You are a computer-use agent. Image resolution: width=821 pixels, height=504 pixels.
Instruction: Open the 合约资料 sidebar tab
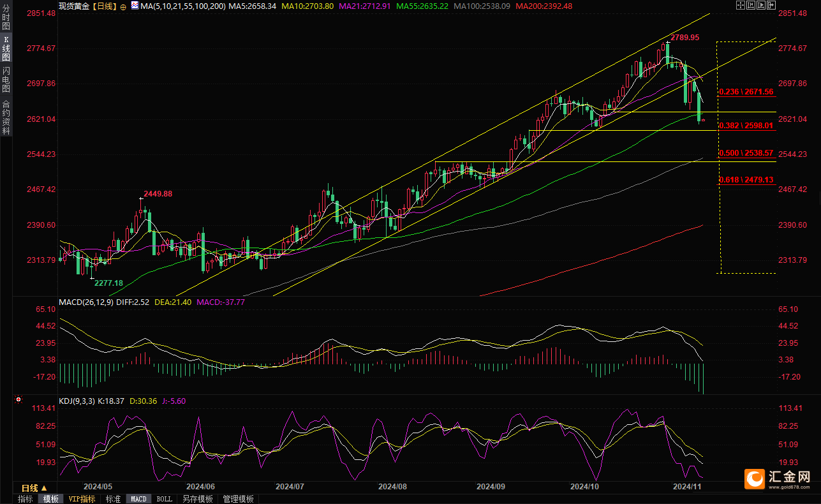tap(6, 117)
